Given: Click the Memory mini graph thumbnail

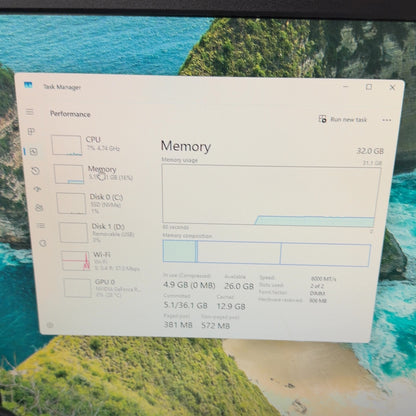Looking at the screenshot, I should click(69, 174).
